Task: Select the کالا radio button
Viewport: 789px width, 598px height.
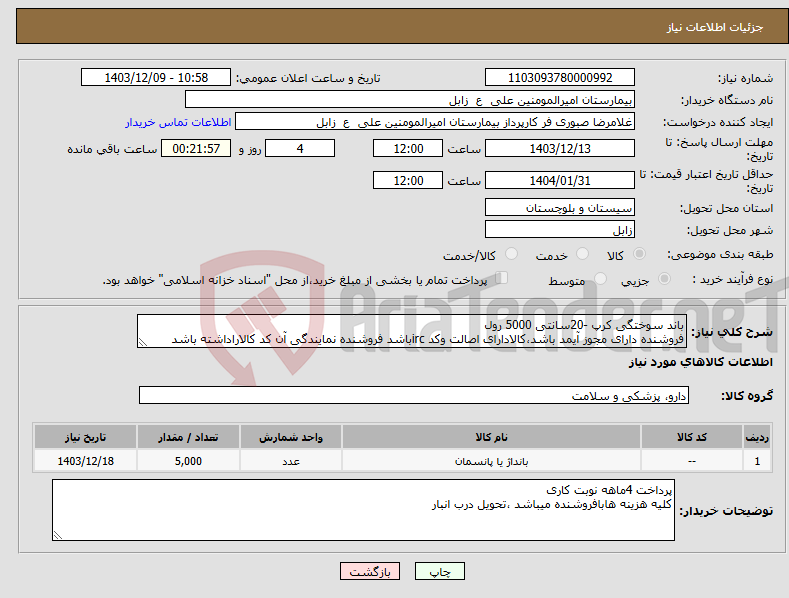Action: point(639,254)
